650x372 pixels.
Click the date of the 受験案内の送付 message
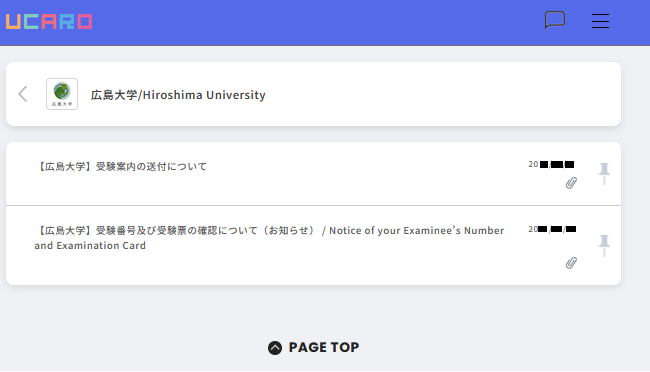click(x=551, y=164)
